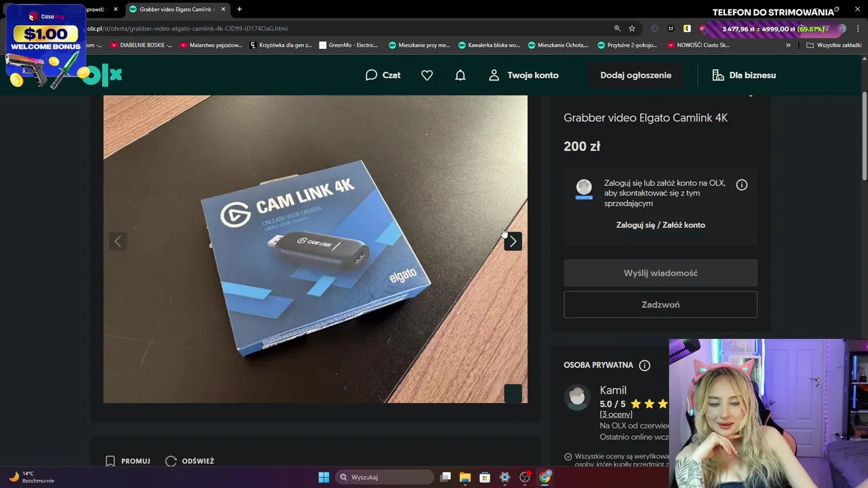Follow the Zaloguj się / Załóż konto link
Screen dimensions: 868x488
660,225
